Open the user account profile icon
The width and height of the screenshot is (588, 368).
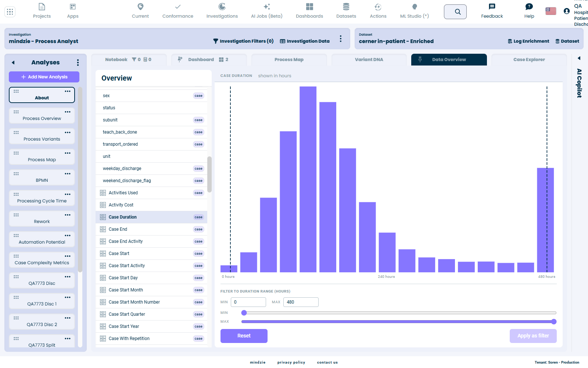(567, 11)
